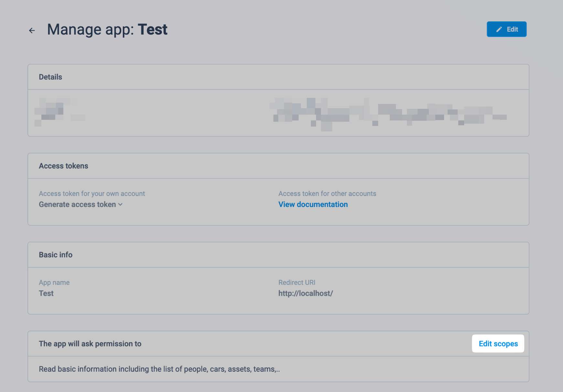Go back using the left arrow

pyautogui.click(x=32, y=30)
